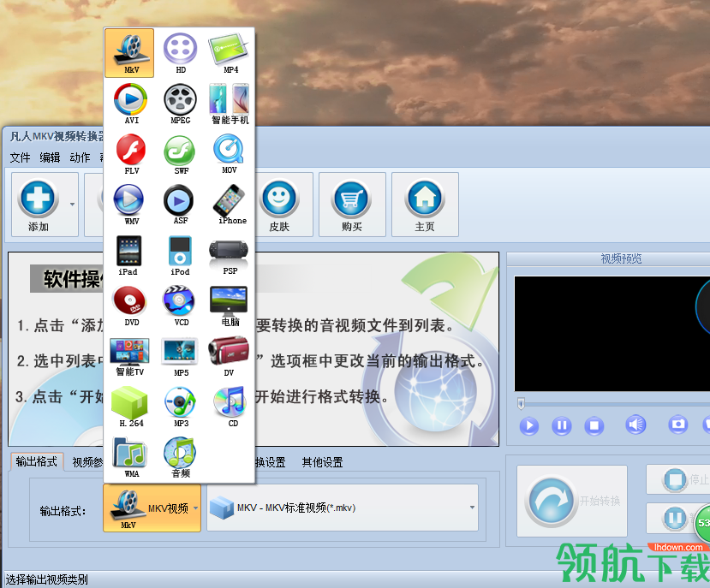Viewport: 710px width, 588px height.
Task: Choose the HD format icon
Action: pos(180,53)
